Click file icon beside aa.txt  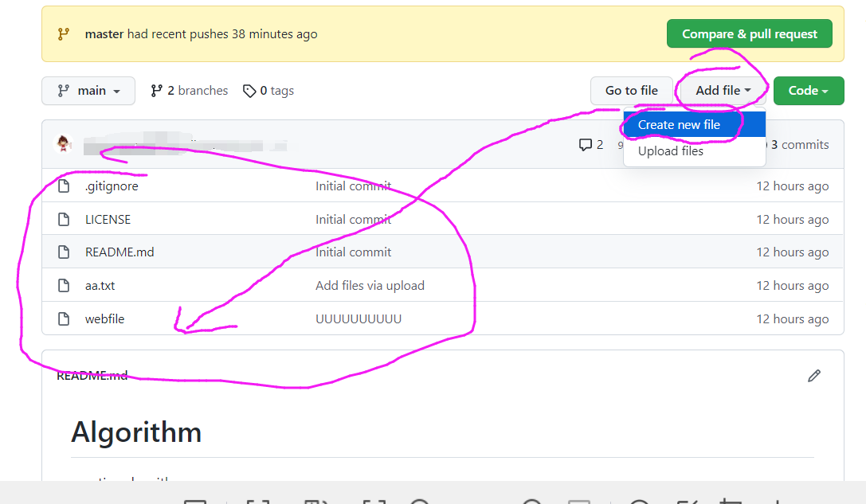[64, 285]
